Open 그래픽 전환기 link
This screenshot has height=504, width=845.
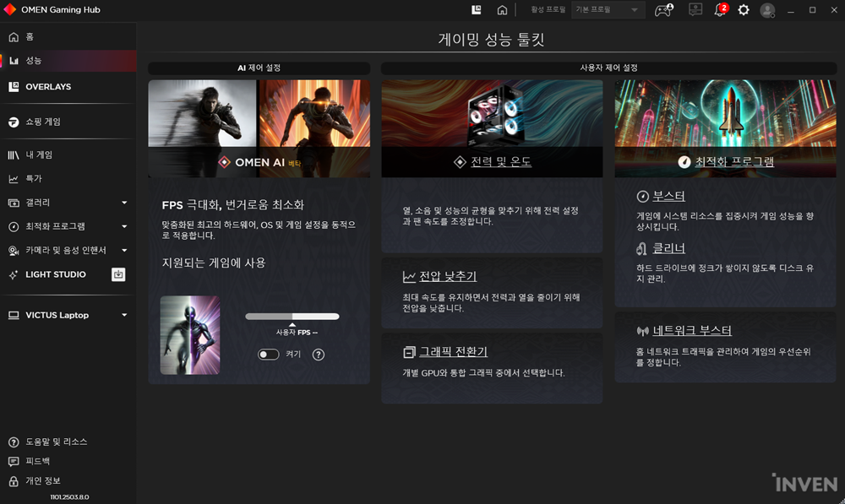point(453,351)
